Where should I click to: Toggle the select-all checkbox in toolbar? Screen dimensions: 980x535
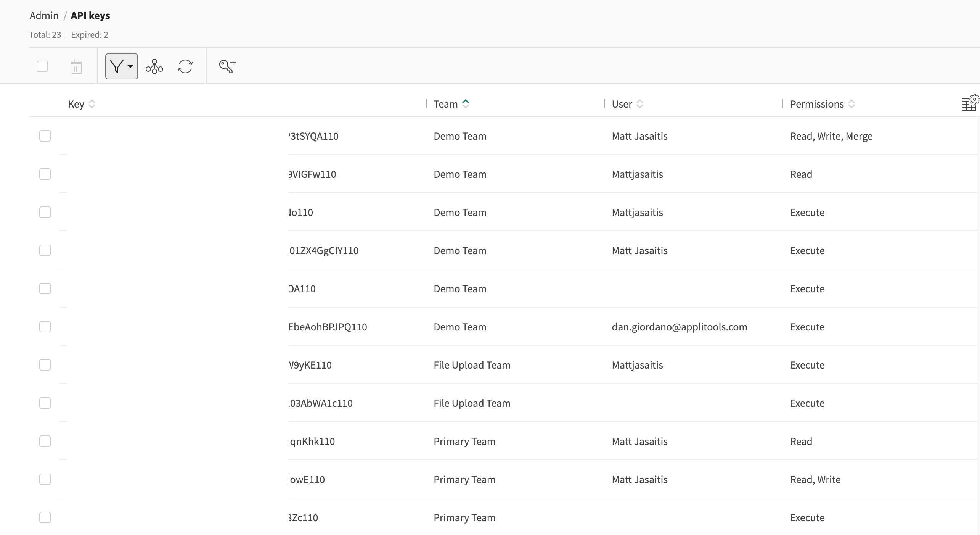pos(42,66)
